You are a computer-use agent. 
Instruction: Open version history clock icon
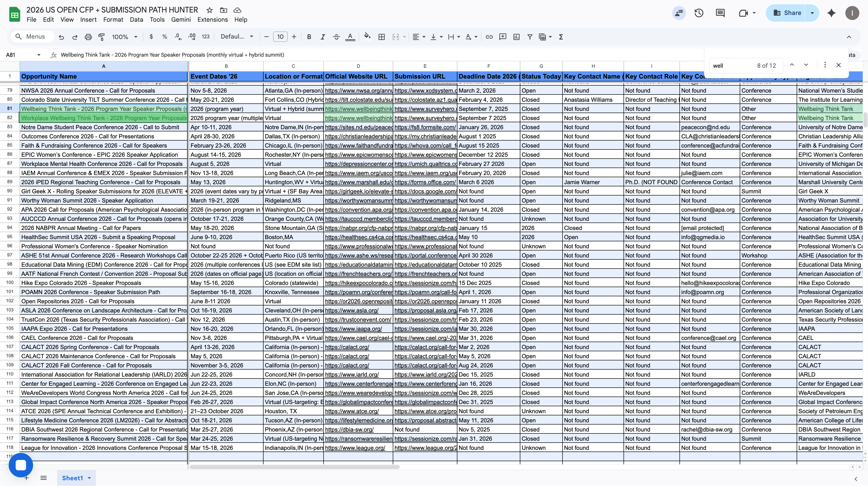(698, 13)
